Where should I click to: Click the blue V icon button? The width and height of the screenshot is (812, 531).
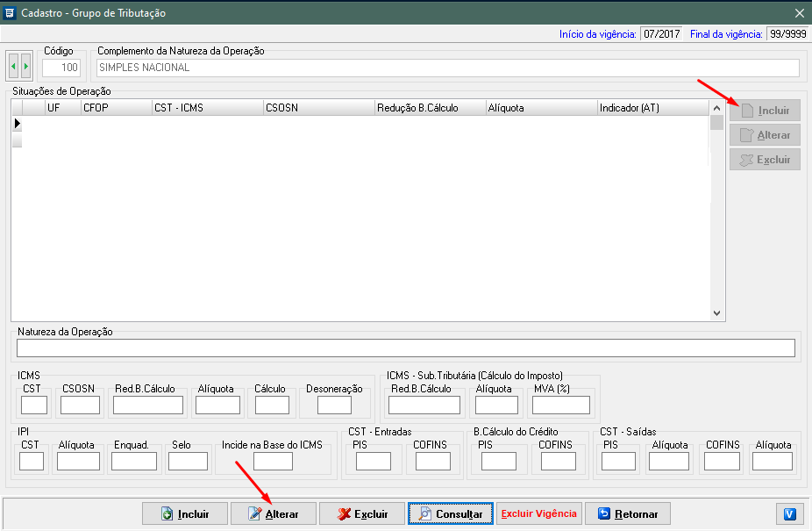[789, 513]
